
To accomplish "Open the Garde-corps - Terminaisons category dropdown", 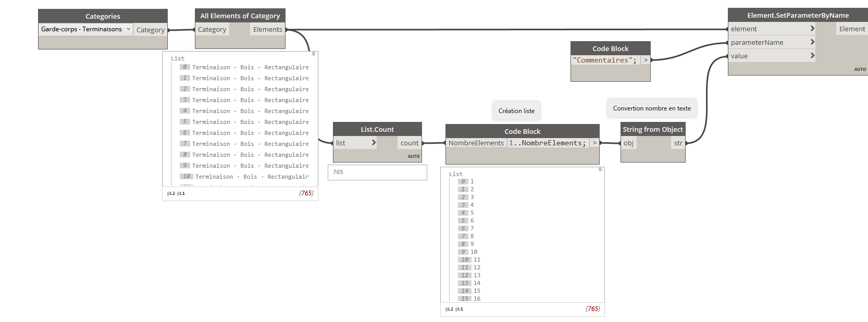I will click(128, 29).
